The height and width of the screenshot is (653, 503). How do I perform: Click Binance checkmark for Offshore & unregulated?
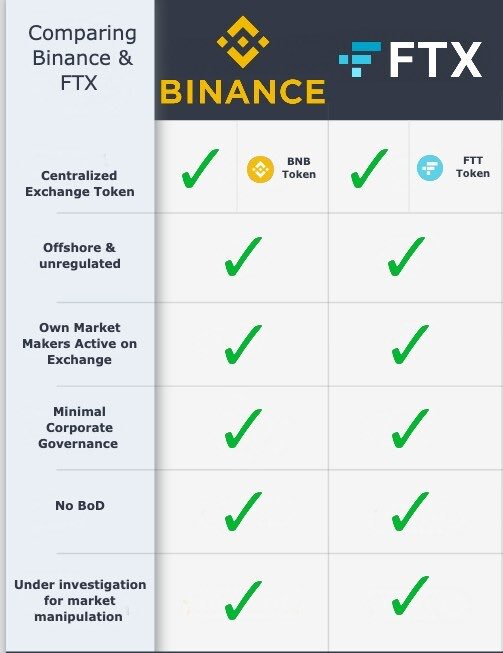(243, 256)
